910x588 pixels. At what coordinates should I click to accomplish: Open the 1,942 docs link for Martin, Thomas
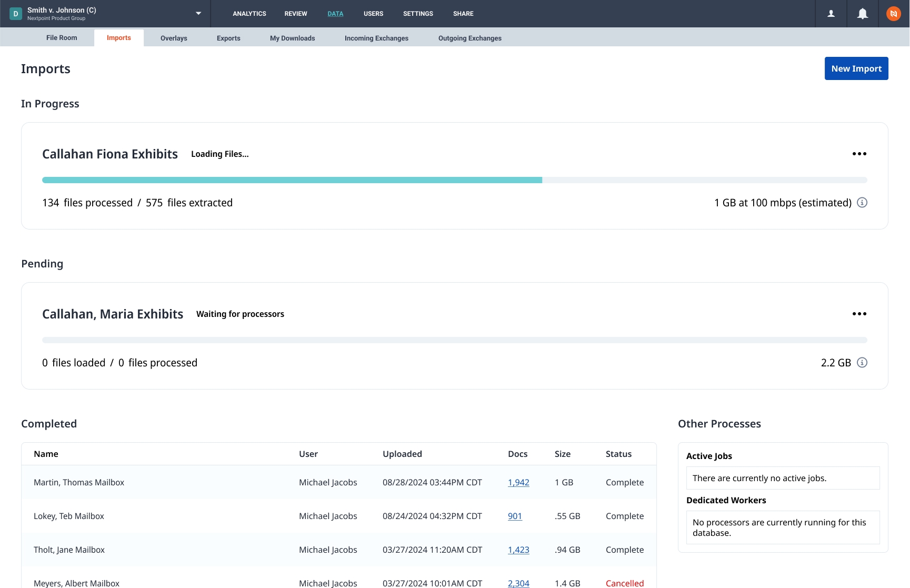point(518,482)
